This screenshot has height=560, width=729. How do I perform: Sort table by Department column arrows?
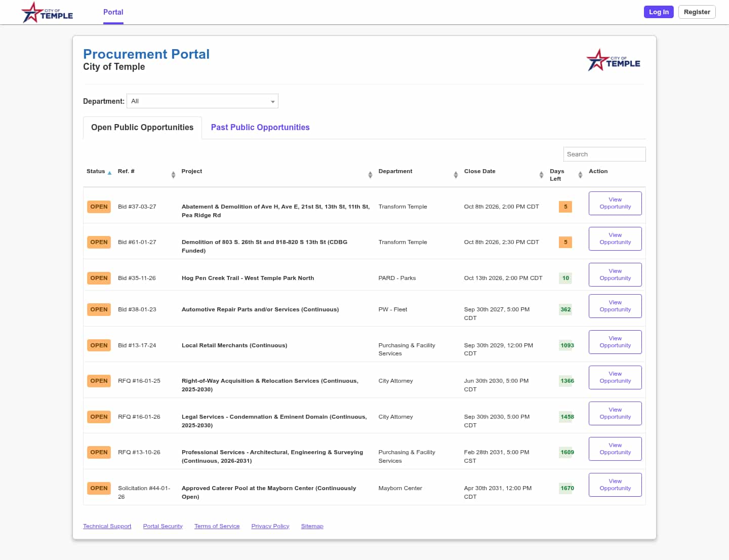click(456, 175)
